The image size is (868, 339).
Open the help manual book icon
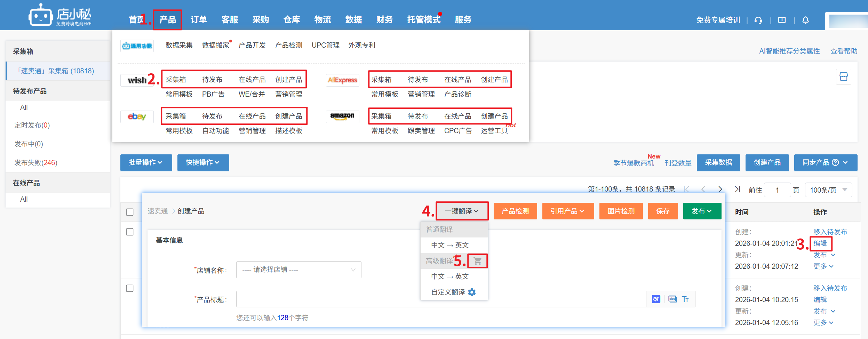782,20
